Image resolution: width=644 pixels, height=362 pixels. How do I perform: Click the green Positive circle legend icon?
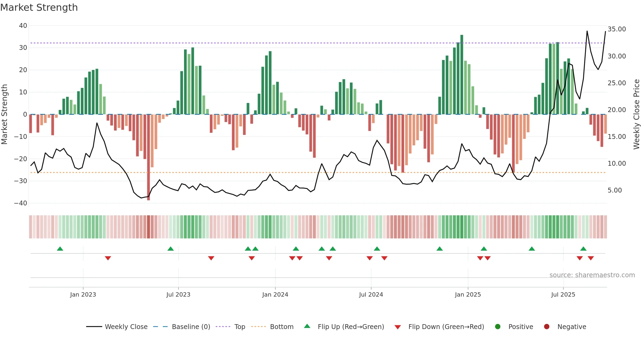[498, 327]
